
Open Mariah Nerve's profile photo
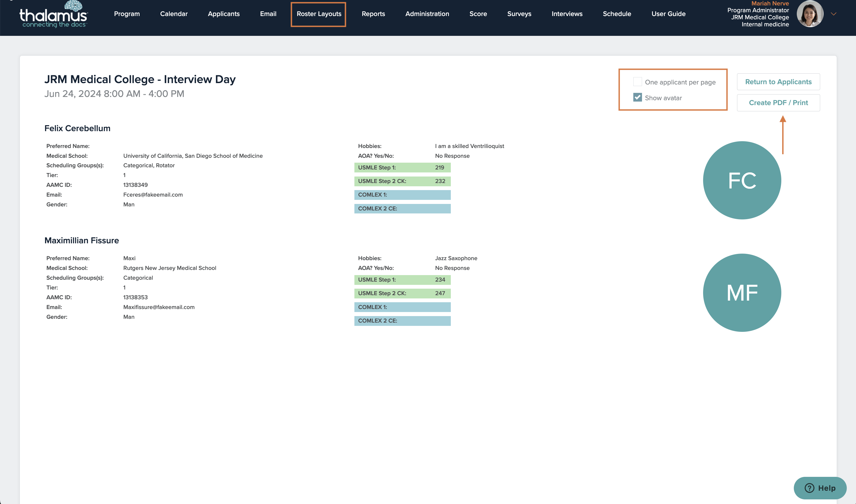click(810, 14)
